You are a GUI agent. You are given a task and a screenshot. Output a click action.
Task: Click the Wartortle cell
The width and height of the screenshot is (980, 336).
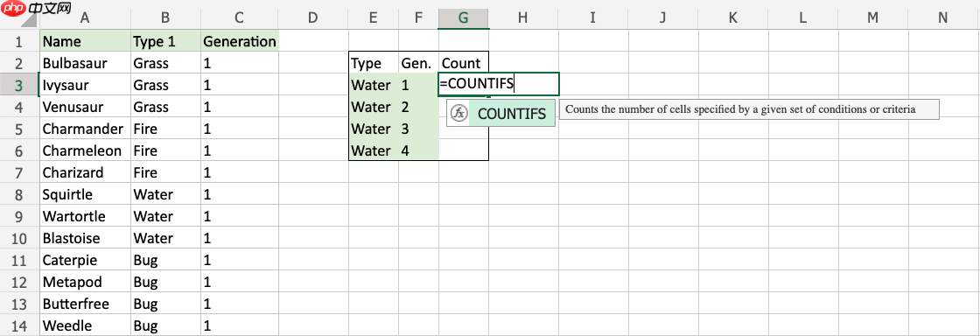(x=85, y=216)
